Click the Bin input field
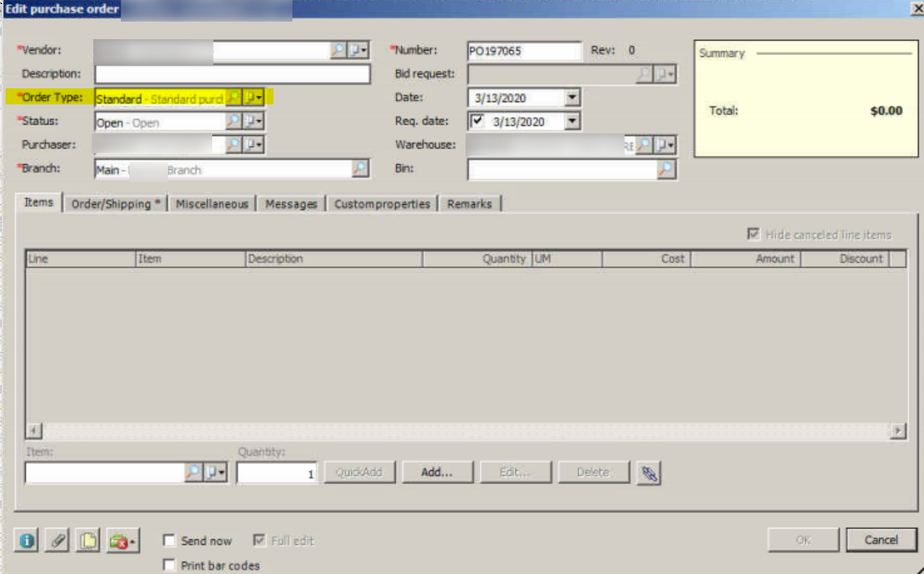This screenshot has height=574, width=924. (562, 169)
